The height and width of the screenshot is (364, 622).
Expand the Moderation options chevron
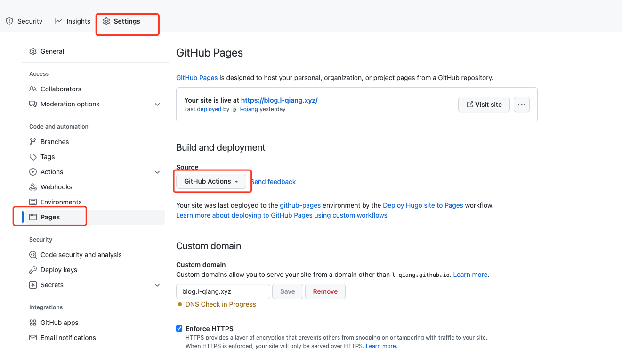(x=157, y=104)
